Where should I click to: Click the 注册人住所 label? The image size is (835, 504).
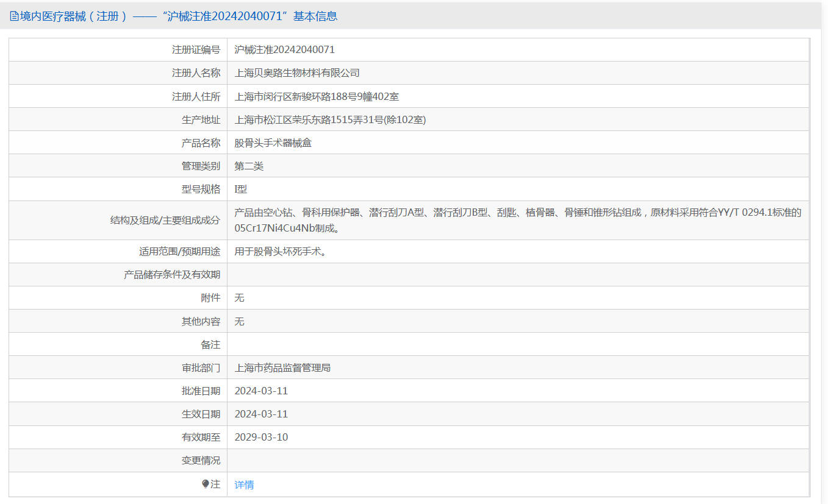[x=196, y=96]
